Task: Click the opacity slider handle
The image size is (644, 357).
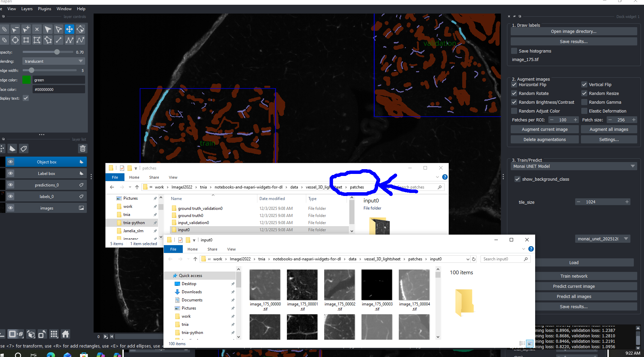Action: 57,52
